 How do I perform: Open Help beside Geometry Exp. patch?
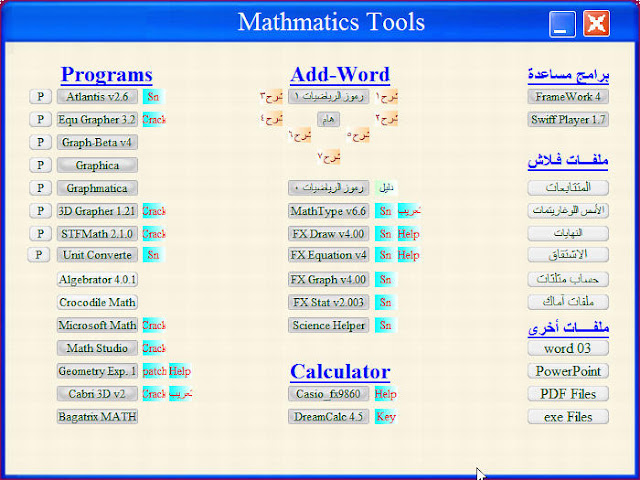(180, 371)
